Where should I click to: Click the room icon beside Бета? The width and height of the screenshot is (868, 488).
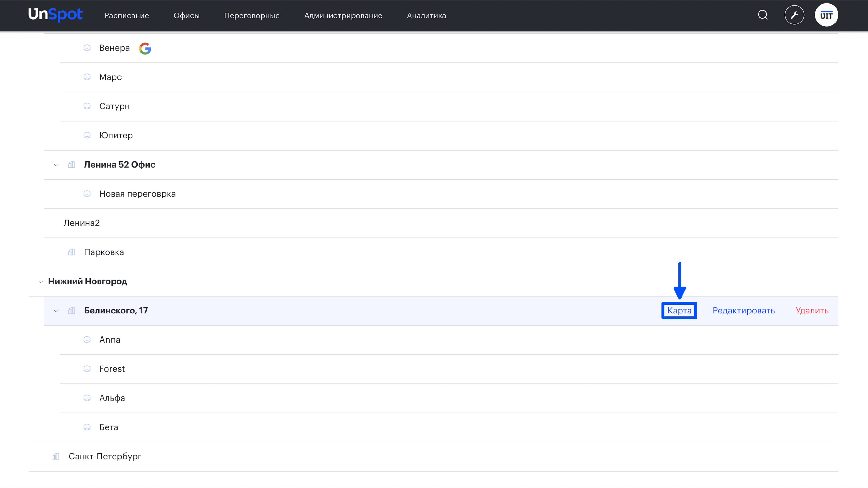(87, 427)
